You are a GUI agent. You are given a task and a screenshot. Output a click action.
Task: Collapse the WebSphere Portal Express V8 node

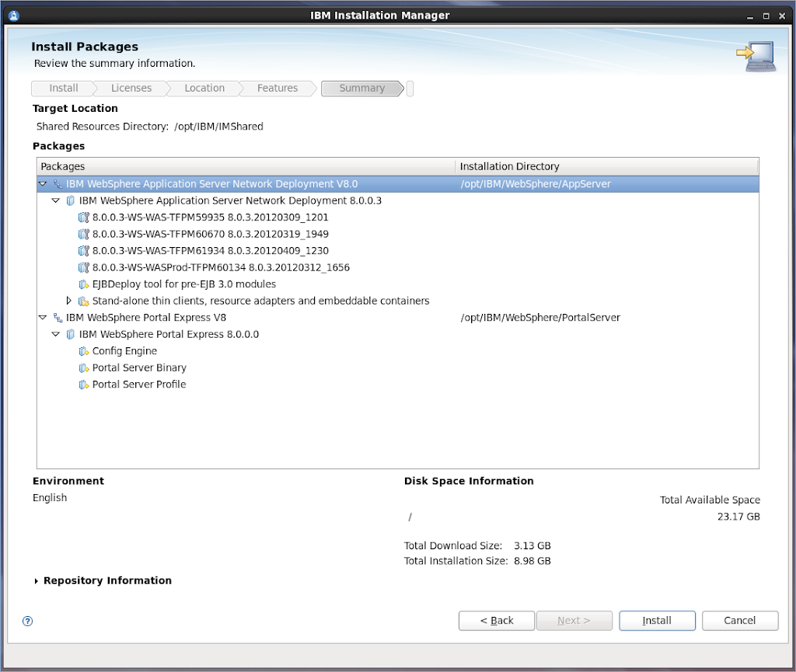pos(42,318)
